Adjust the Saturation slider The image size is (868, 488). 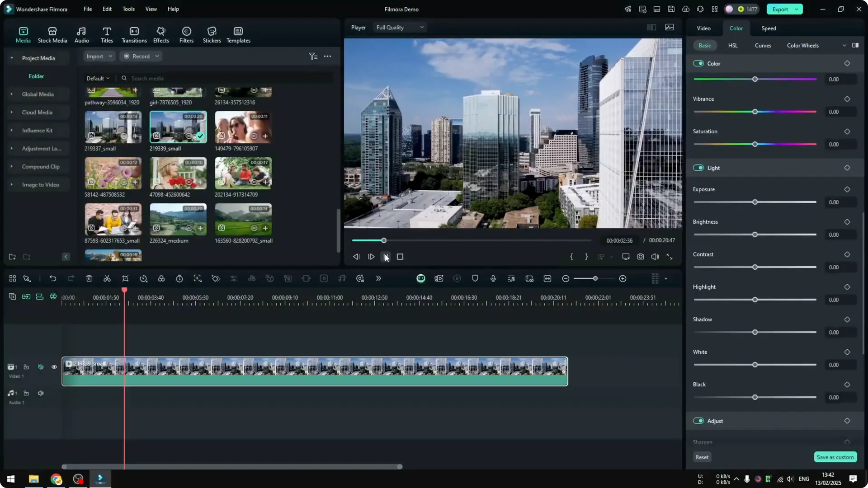click(x=755, y=144)
